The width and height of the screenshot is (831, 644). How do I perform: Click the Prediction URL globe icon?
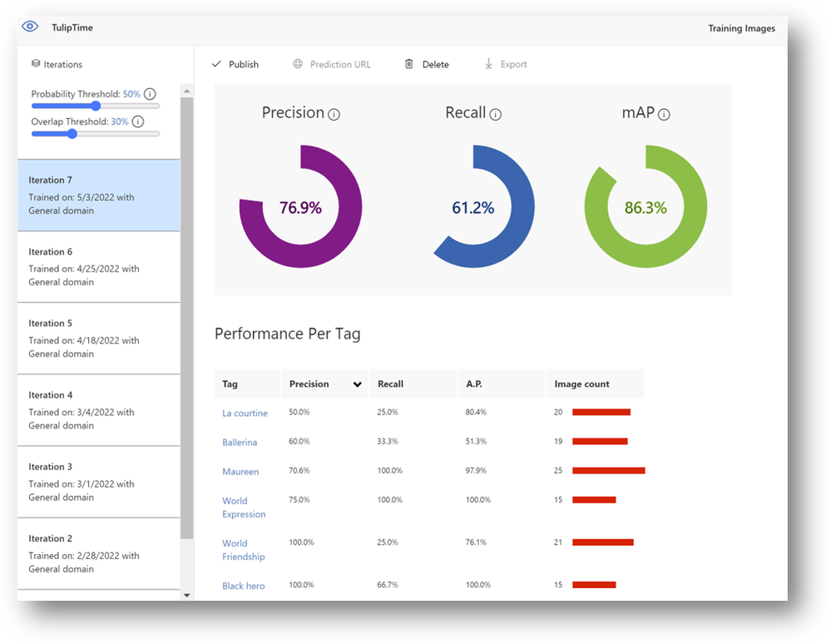click(298, 64)
